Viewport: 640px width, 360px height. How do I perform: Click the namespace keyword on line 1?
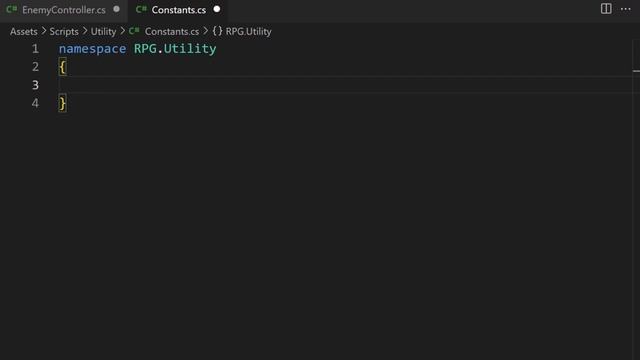point(92,49)
